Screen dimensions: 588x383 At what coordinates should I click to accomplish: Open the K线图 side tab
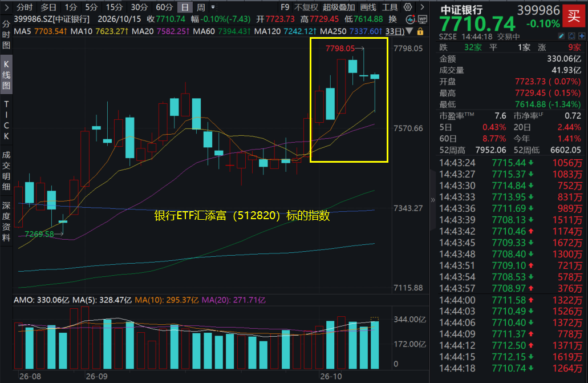(x=6, y=75)
